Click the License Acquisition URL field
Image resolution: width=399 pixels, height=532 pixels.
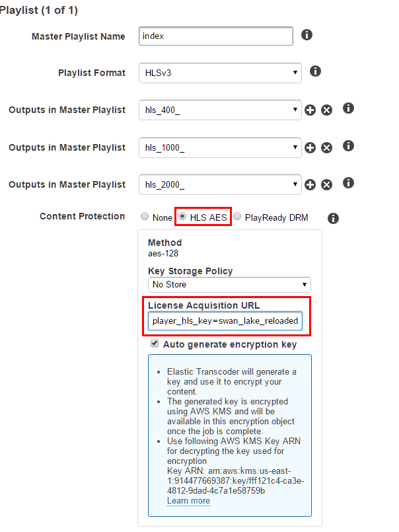(225, 321)
